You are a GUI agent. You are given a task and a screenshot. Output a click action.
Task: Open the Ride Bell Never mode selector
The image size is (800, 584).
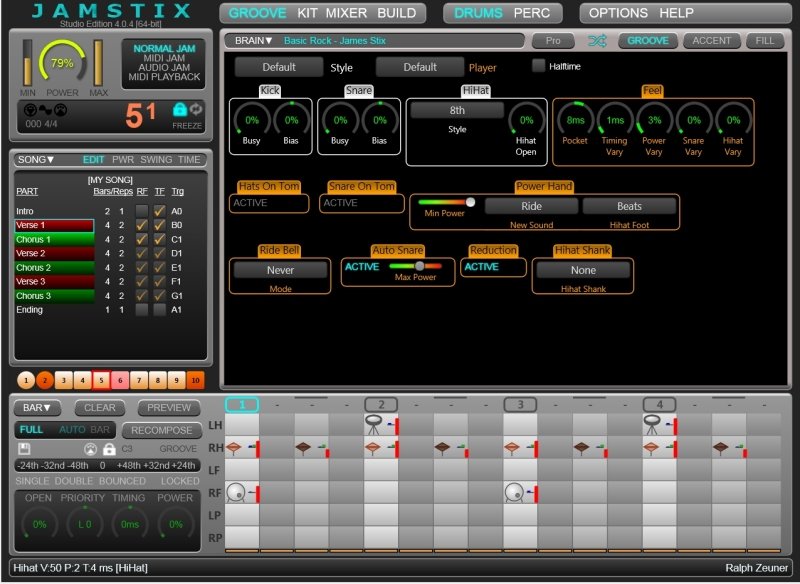[x=280, y=270]
